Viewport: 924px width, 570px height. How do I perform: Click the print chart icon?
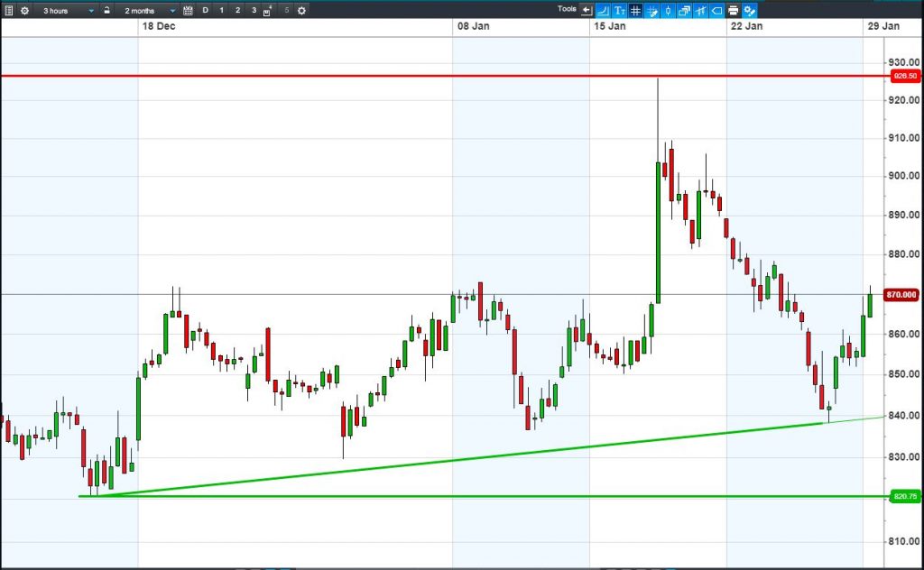733,10
